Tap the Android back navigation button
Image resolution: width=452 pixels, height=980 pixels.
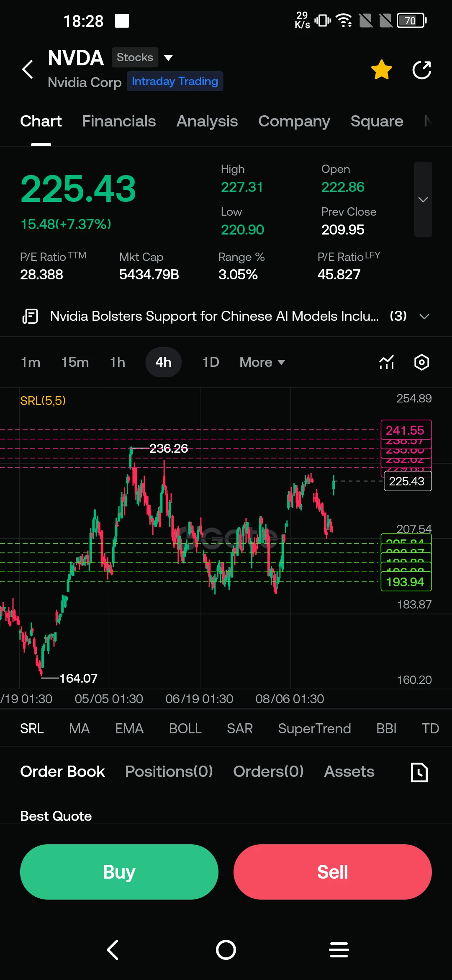coord(113,949)
